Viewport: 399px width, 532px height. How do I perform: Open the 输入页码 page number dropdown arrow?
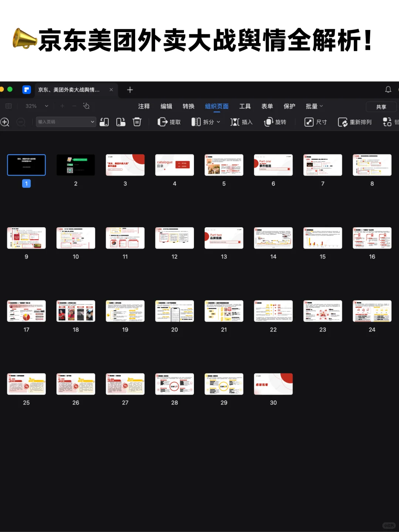tap(92, 122)
